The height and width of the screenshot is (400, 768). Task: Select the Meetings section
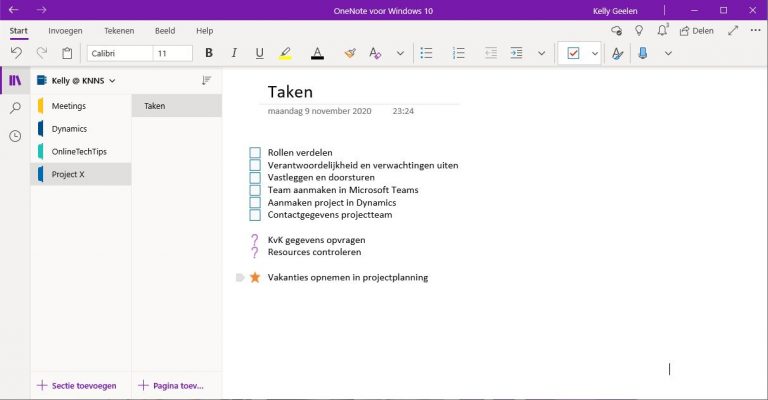pyautogui.click(x=81, y=106)
